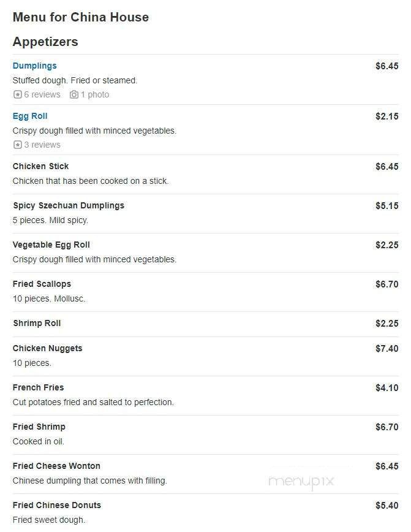
Task: Select the Fried Chinese Donuts item
Action: coord(56,505)
